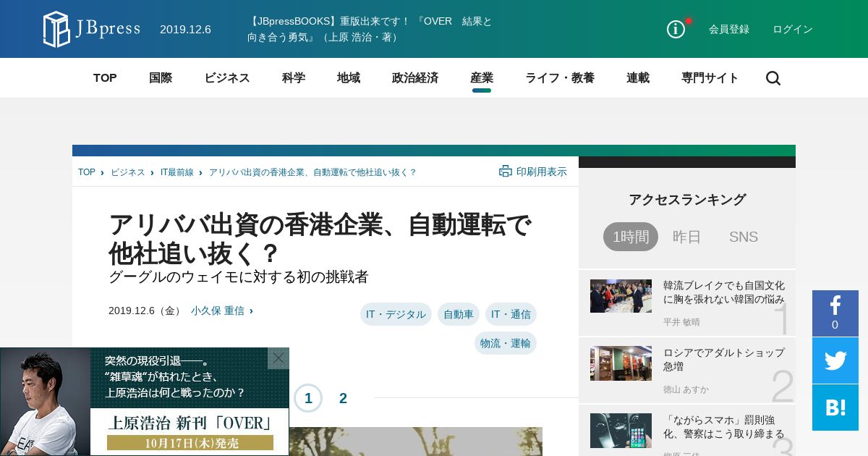Open ranking headline ロシアでアダルトショップ急増
Image resolution: width=868 pixels, height=456 pixels.
(724, 360)
